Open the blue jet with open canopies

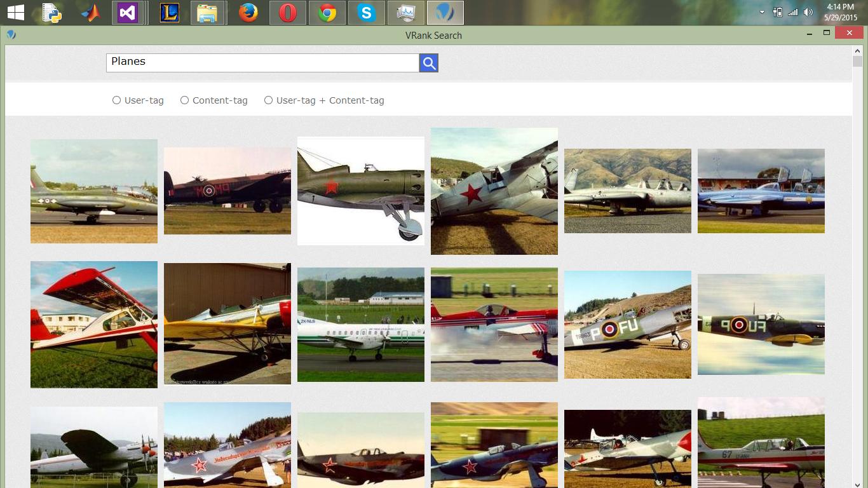(x=761, y=191)
